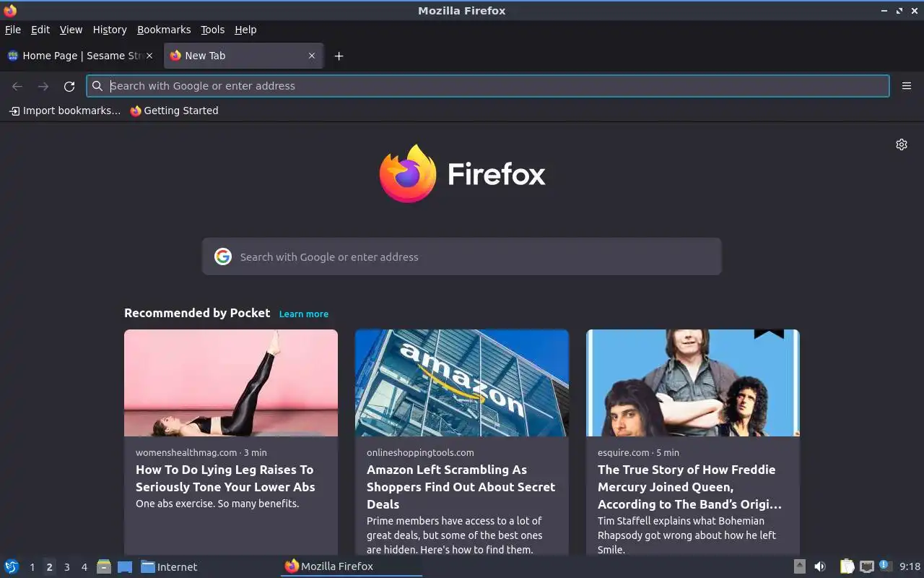
Task: Open the Getting Started bookmark
Action: pos(174,111)
